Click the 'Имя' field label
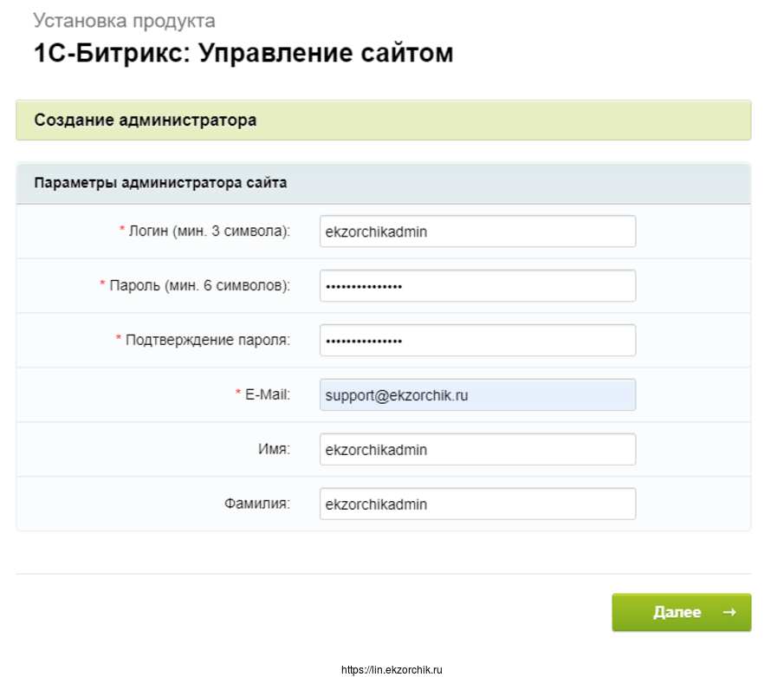The image size is (784, 677). pos(275,449)
